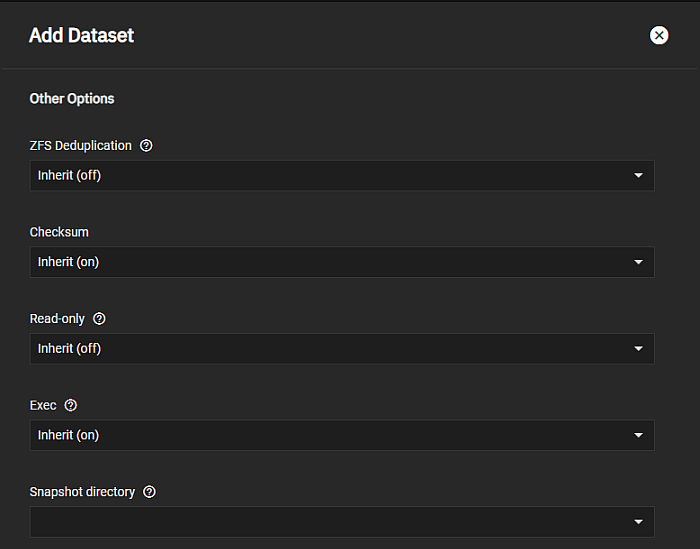Screen dimensions: 700x549
Task: Click the Exec dropdown caret icon
Action: tap(638, 436)
